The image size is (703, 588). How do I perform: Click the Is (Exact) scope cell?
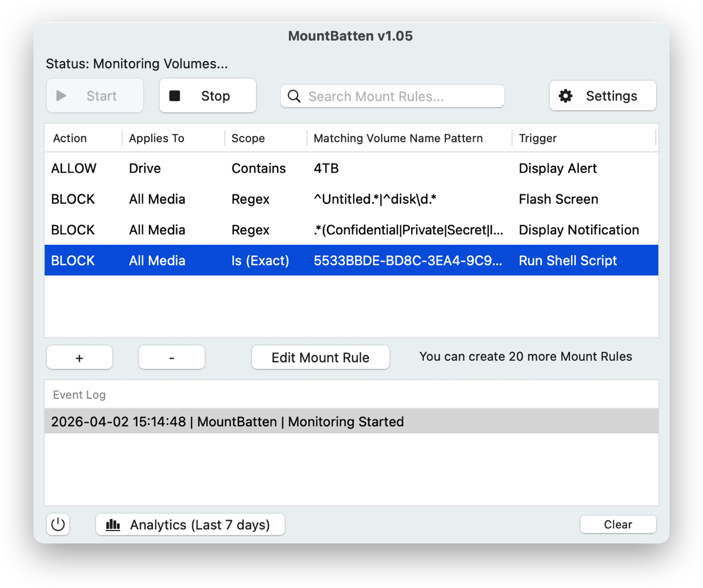coord(260,260)
